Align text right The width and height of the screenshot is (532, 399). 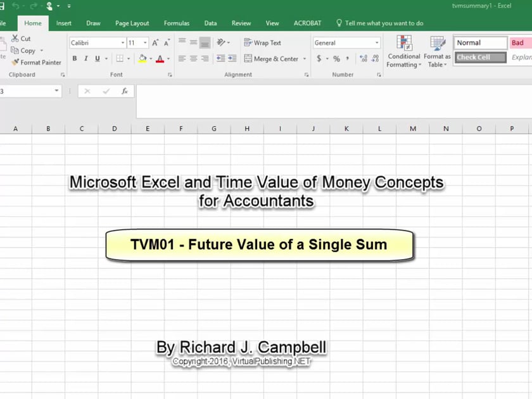[205, 58]
